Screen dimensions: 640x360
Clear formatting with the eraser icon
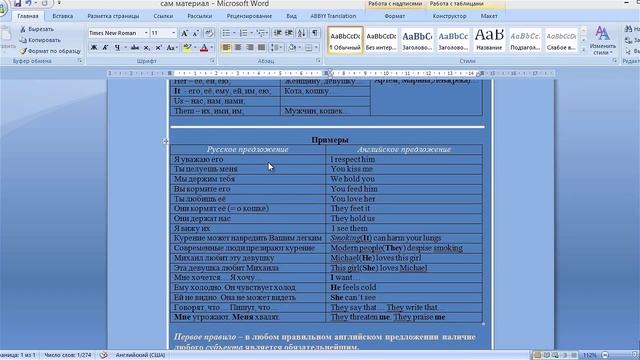click(209, 33)
